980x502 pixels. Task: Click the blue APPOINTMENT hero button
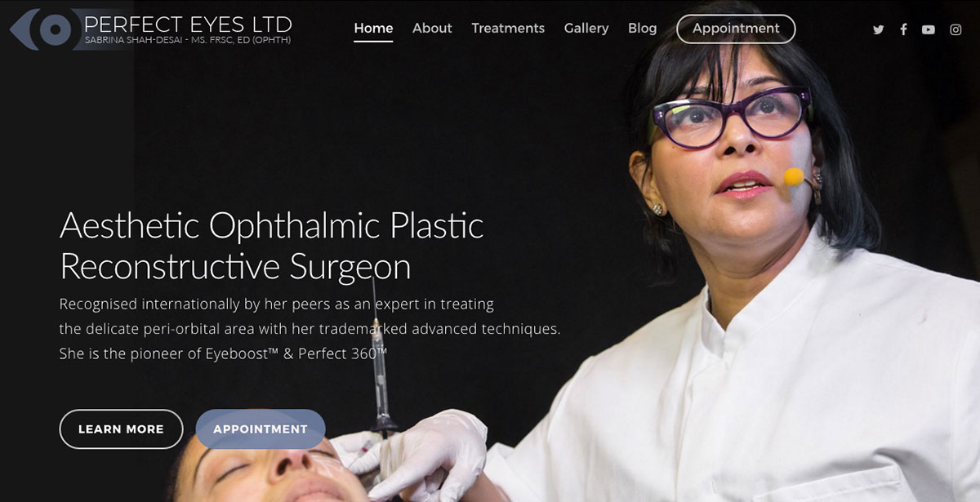coord(261,429)
